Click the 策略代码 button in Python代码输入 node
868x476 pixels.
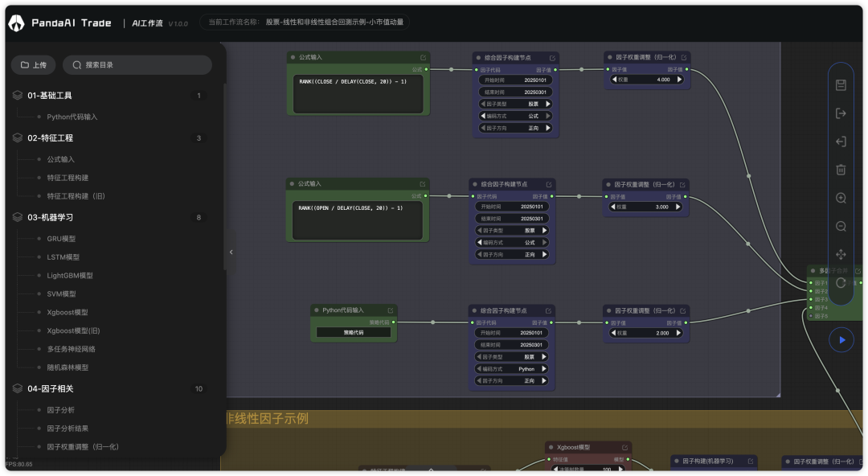click(354, 333)
